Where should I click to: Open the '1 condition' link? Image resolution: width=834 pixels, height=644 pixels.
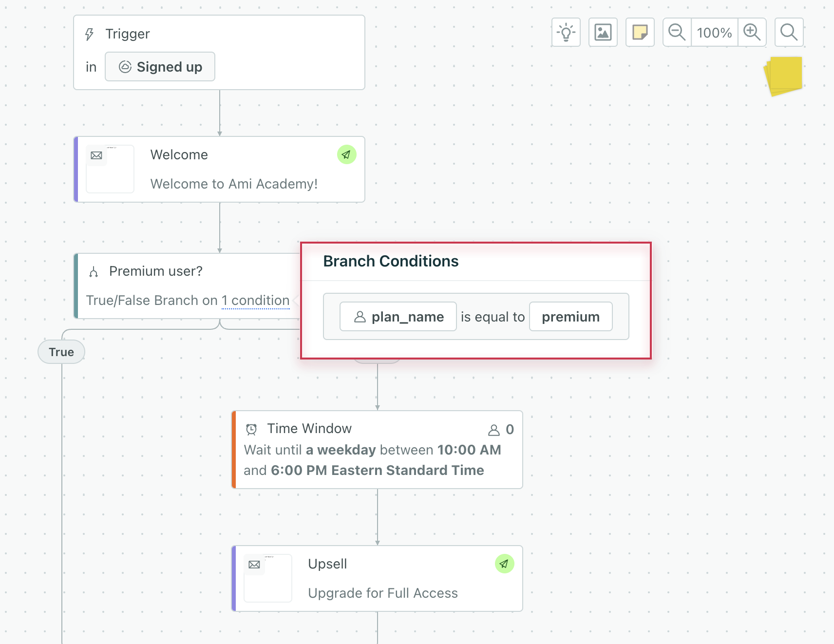click(x=256, y=301)
